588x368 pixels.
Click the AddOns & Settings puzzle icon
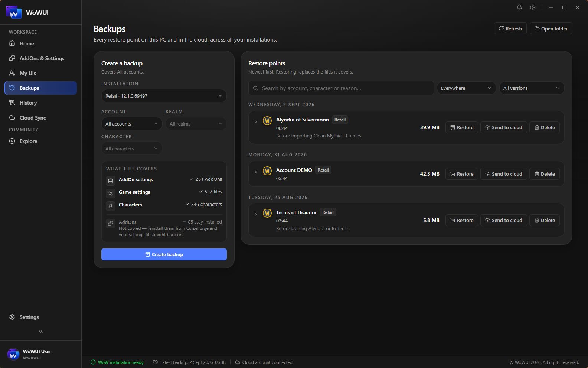[x=12, y=58]
